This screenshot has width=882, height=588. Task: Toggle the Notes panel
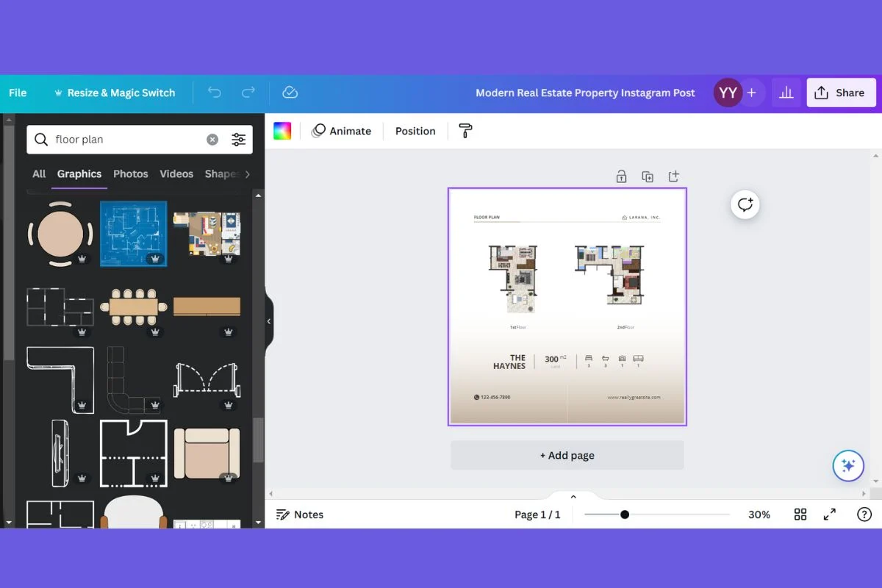pyautogui.click(x=300, y=514)
